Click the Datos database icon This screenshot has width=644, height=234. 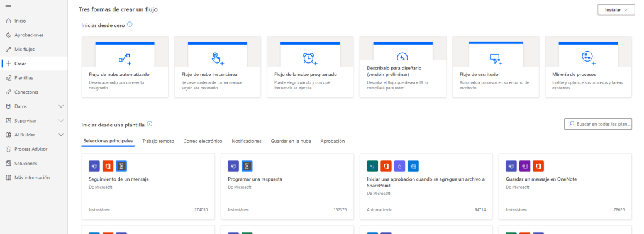(x=8, y=106)
